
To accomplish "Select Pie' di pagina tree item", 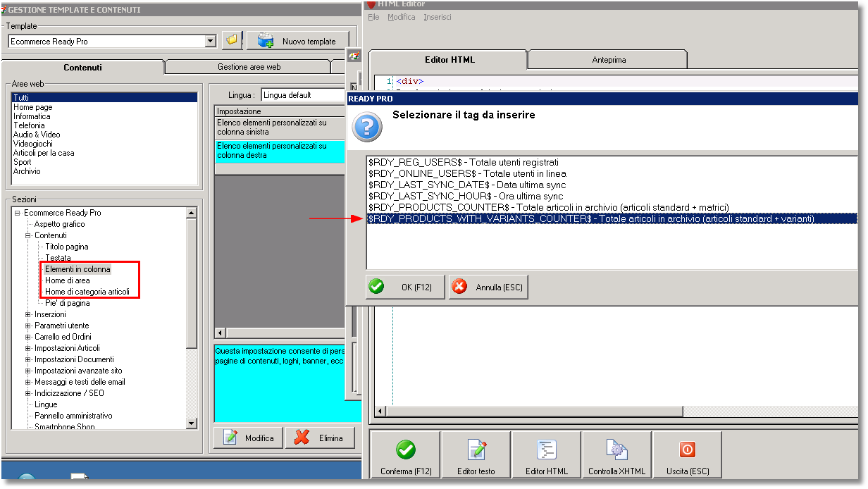I will coord(68,303).
